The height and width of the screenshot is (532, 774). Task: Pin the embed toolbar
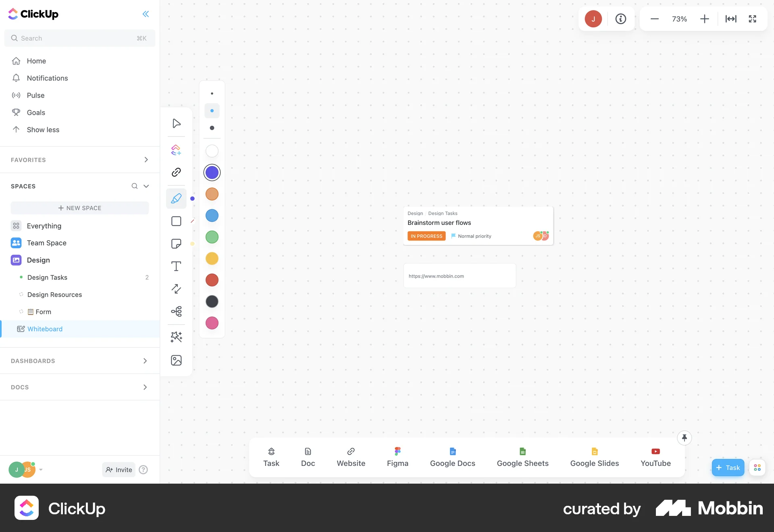685,438
